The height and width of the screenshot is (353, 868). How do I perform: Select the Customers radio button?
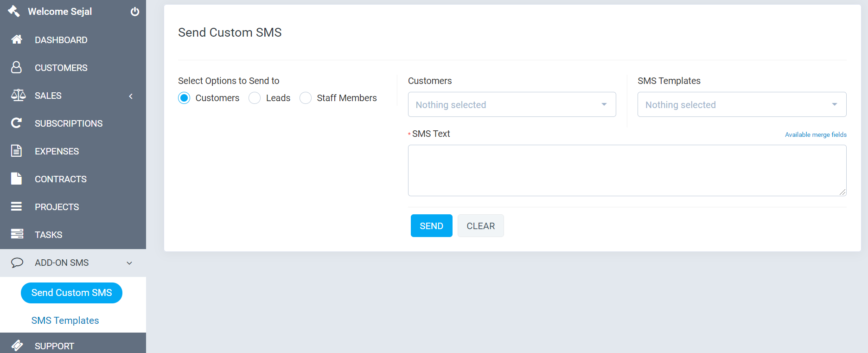(184, 98)
